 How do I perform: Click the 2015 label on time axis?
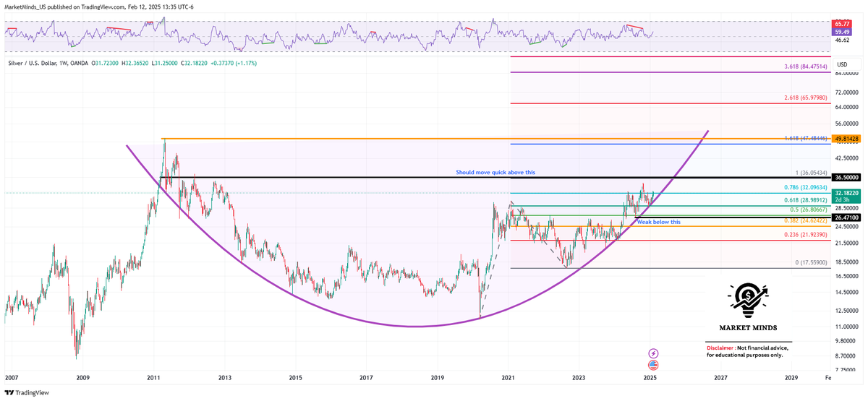pyautogui.click(x=295, y=378)
